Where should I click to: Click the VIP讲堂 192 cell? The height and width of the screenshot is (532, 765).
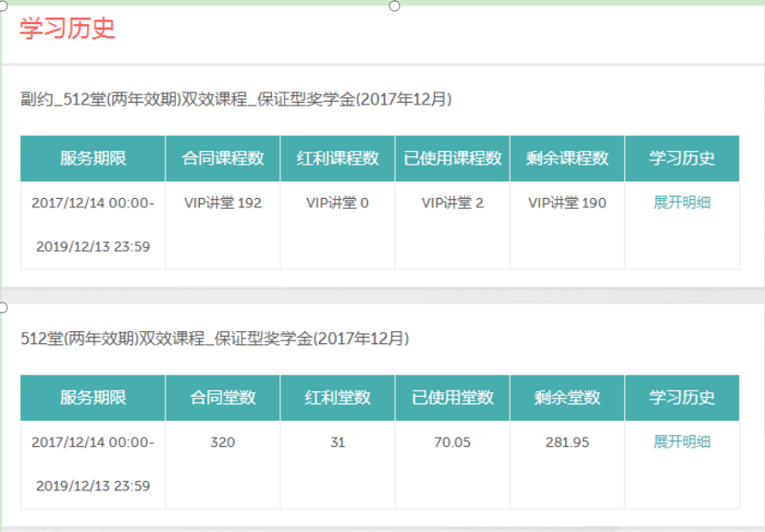[x=223, y=203]
